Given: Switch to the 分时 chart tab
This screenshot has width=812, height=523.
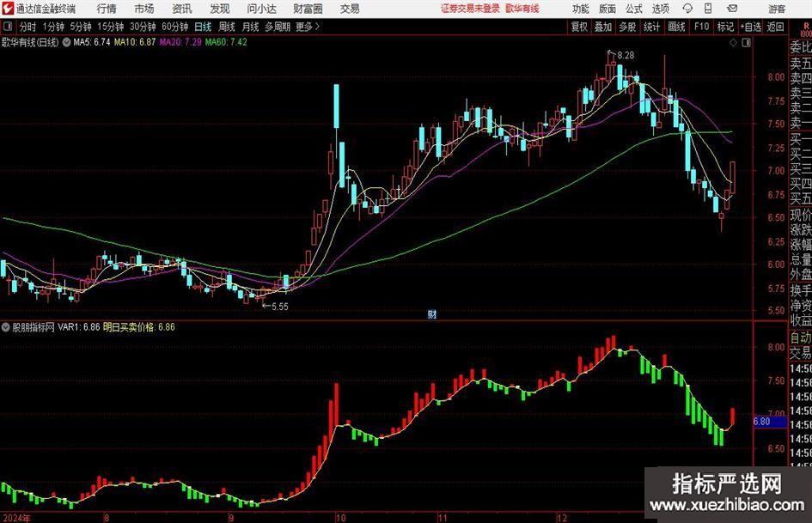Looking at the screenshot, I should (x=28, y=27).
